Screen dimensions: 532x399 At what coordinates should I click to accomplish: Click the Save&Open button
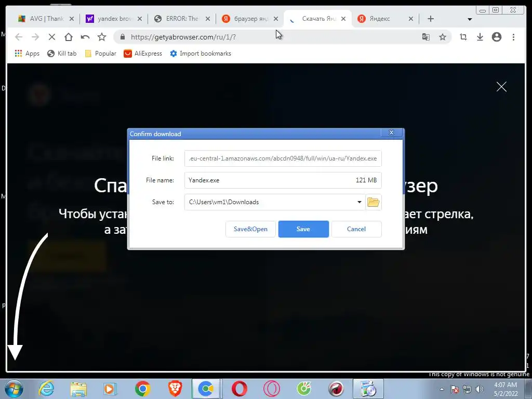pos(250,229)
